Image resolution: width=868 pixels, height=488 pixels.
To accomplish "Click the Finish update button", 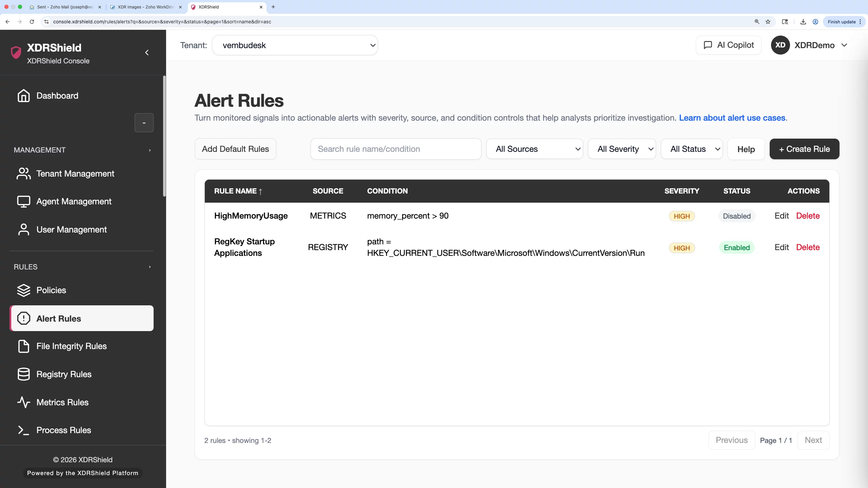I will point(844,22).
